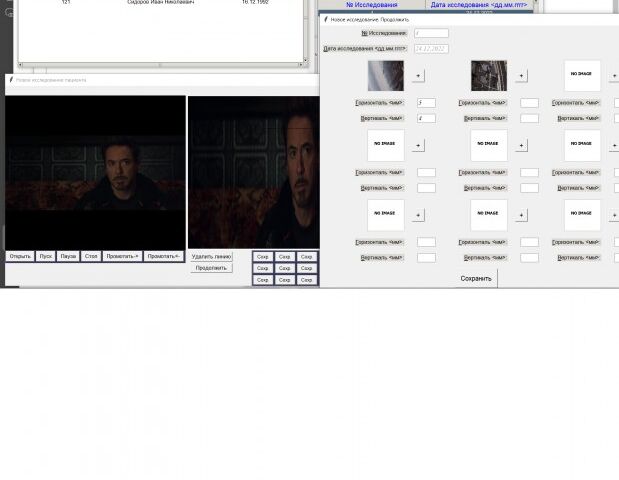Click the center Сохр button in the grid
This screenshot has width=619, height=480.
click(x=285, y=268)
